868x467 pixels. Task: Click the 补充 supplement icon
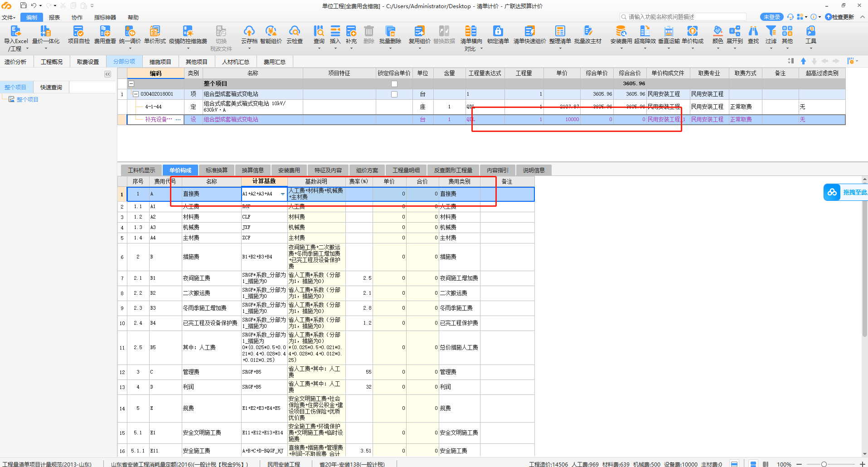pyautogui.click(x=351, y=31)
